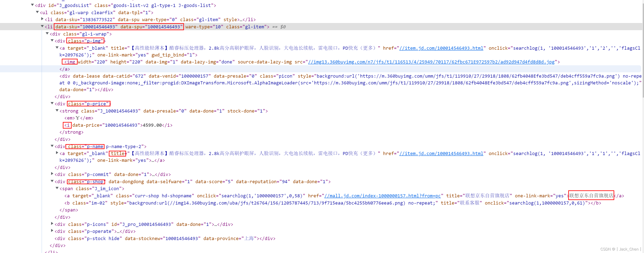Select the a curr-shop hd-shopname row
Image resolution: width=644 pixels, height=253 pixels.
[x=344, y=196]
